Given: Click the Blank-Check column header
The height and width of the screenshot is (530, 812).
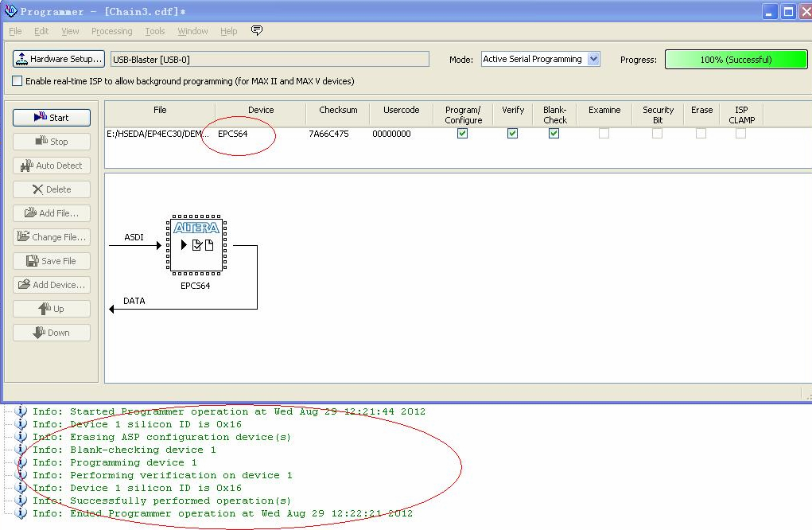Looking at the screenshot, I should 554,115.
